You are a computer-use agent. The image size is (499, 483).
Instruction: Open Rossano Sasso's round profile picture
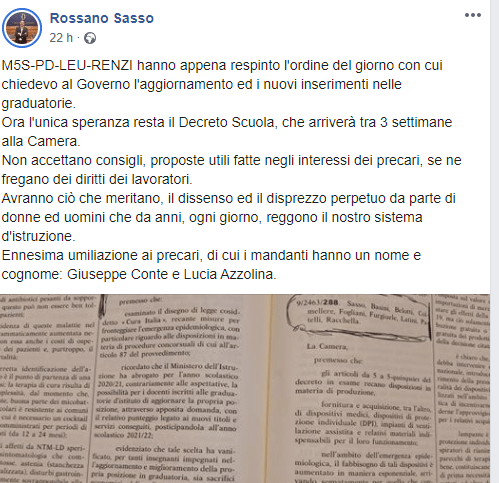click(22, 28)
